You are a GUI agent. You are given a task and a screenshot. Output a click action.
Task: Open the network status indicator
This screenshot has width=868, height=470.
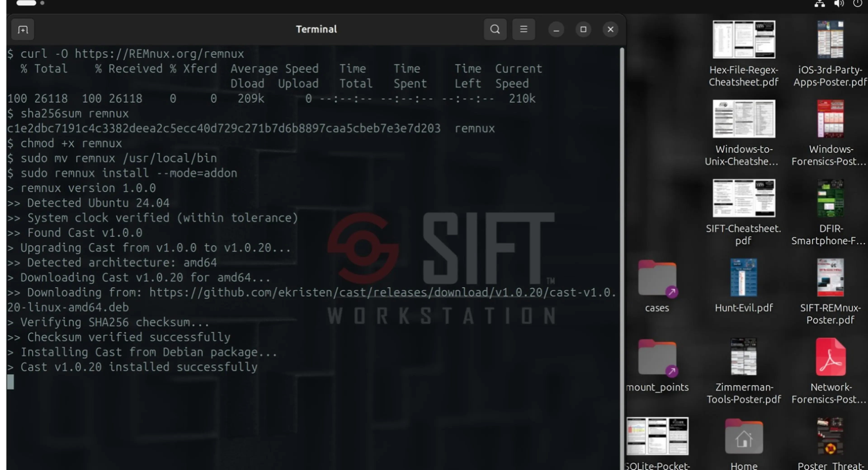tap(819, 4)
